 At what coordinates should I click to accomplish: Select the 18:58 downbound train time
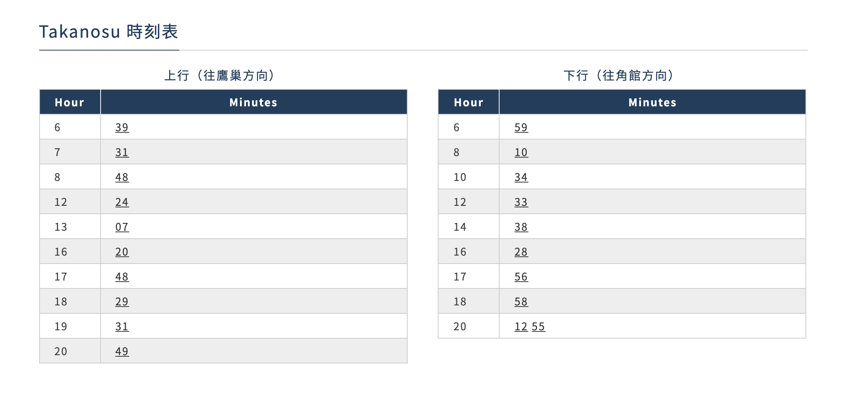click(521, 302)
